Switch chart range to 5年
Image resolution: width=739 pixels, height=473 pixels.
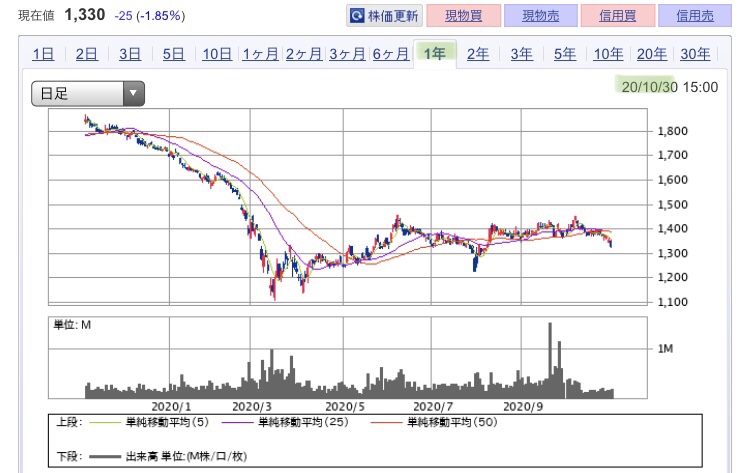[x=565, y=54]
